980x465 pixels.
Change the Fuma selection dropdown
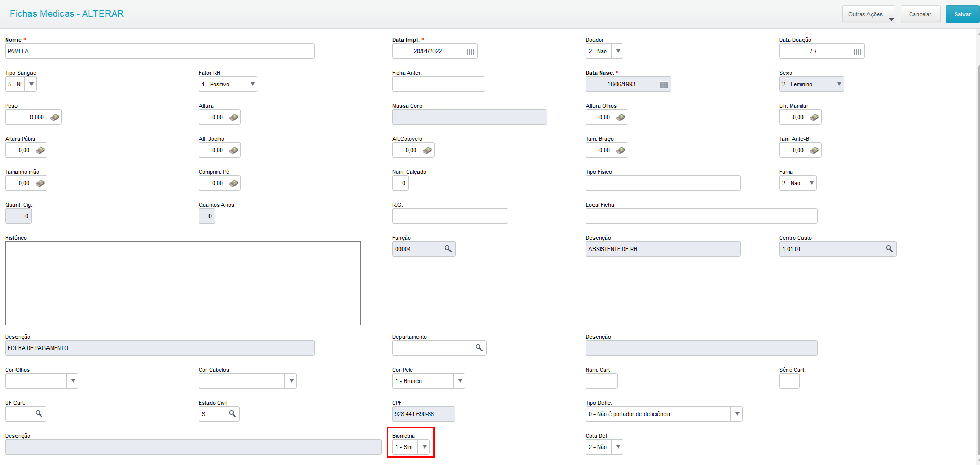811,182
